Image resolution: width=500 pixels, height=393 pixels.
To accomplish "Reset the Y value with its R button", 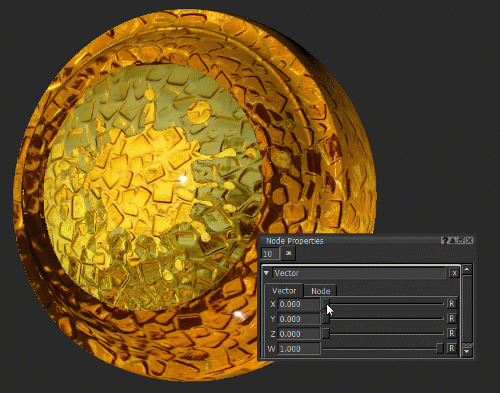I will pyautogui.click(x=451, y=319).
